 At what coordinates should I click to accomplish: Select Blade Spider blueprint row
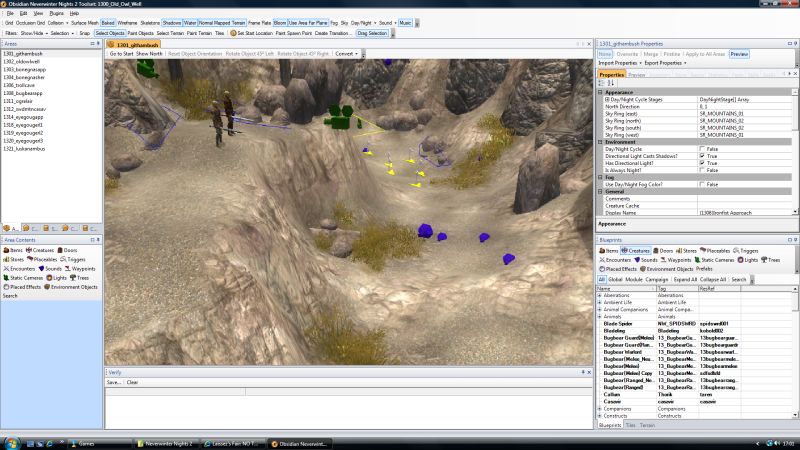coord(694,324)
